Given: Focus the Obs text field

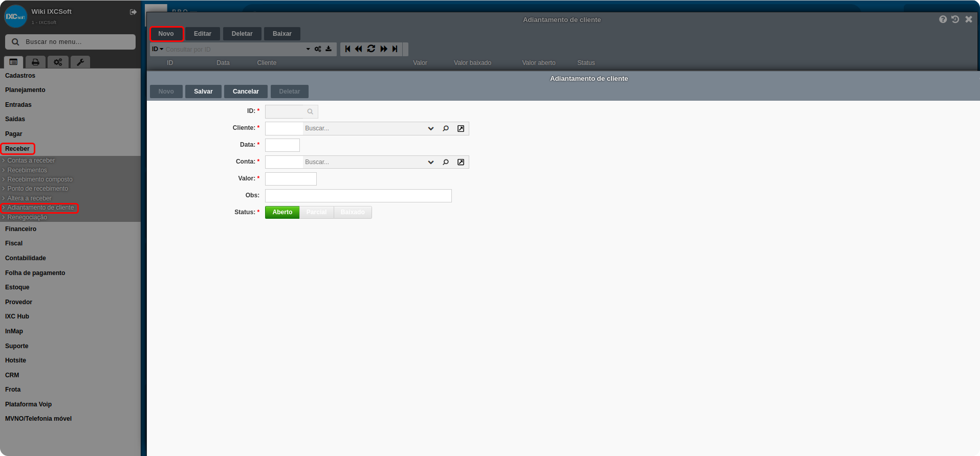Looking at the screenshot, I should click(x=358, y=196).
